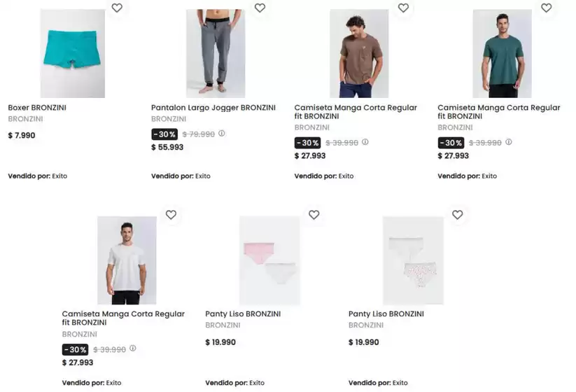Open Boxer BRONZINI product title
This screenshot has width=576, height=392.
pos(37,108)
